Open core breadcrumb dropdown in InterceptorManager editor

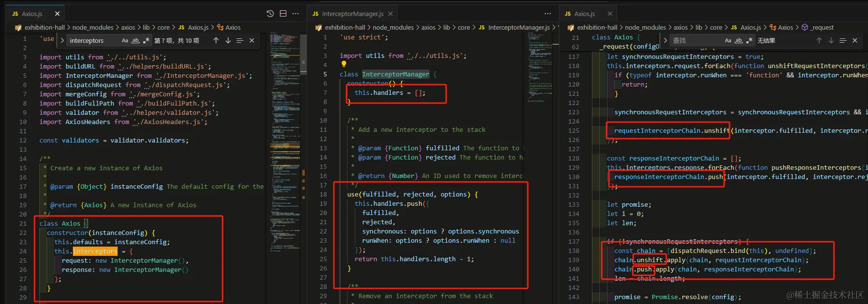click(464, 27)
